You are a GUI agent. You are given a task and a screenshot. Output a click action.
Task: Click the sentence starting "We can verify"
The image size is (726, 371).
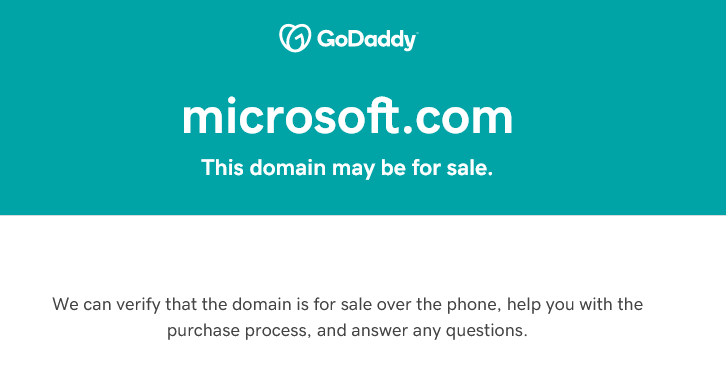point(347,318)
